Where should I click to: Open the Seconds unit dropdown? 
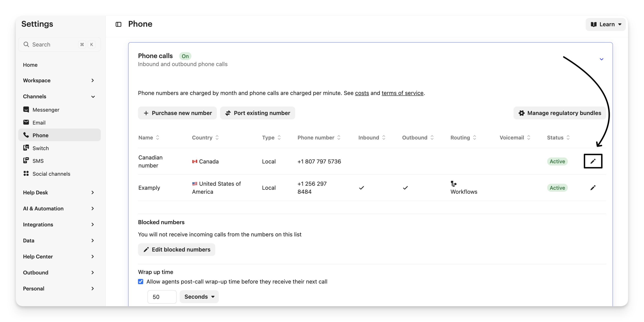pos(199,296)
